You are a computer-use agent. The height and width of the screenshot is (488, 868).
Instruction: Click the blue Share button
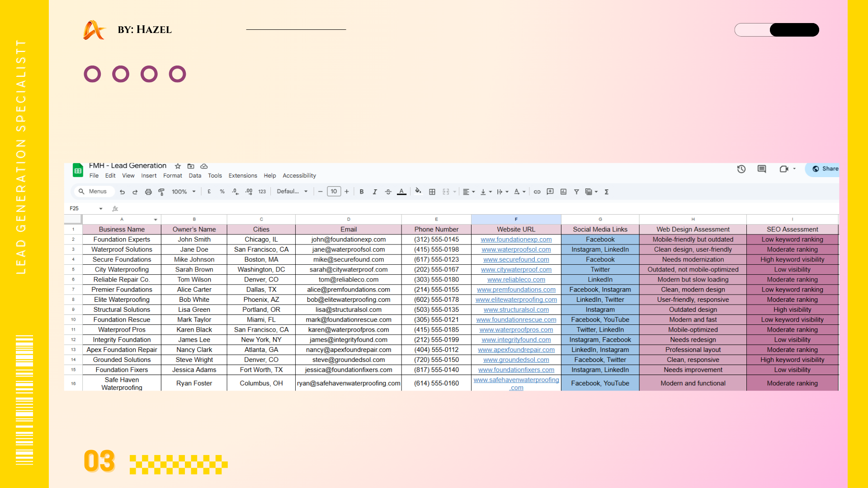825,169
